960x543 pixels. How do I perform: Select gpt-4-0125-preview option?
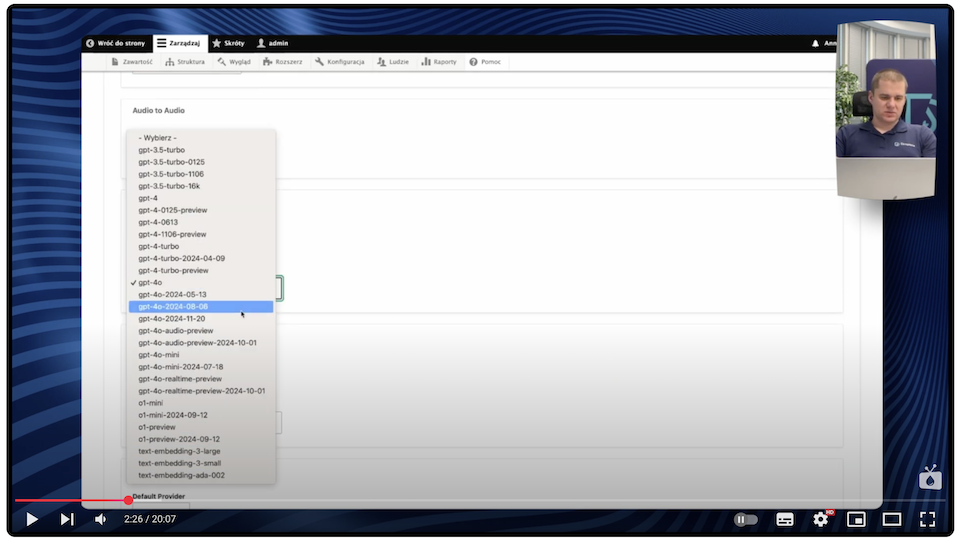pyautogui.click(x=201, y=210)
